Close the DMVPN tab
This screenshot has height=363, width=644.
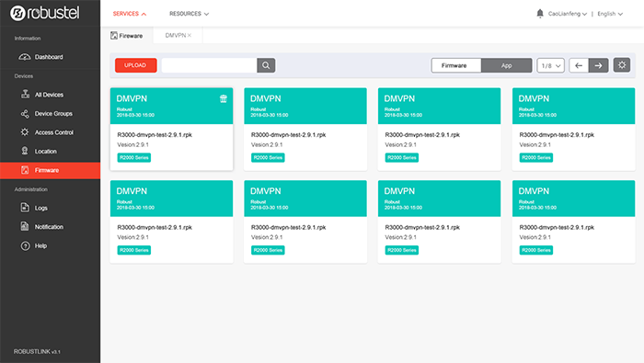(190, 35)
